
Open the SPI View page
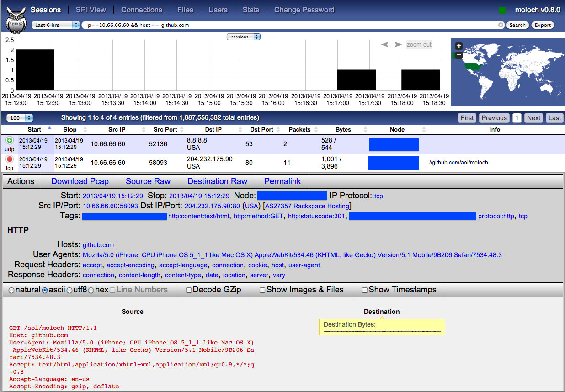click(91, 10)
